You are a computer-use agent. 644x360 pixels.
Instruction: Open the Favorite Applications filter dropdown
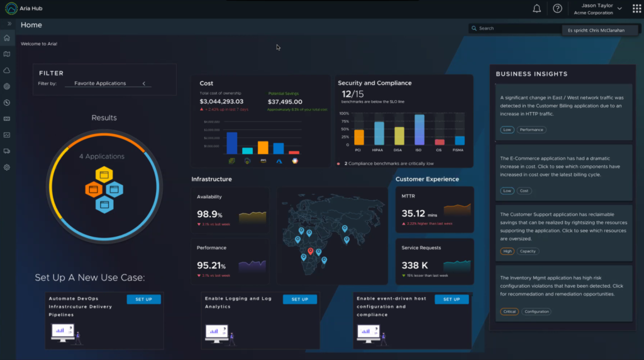[x=109, y=83]
